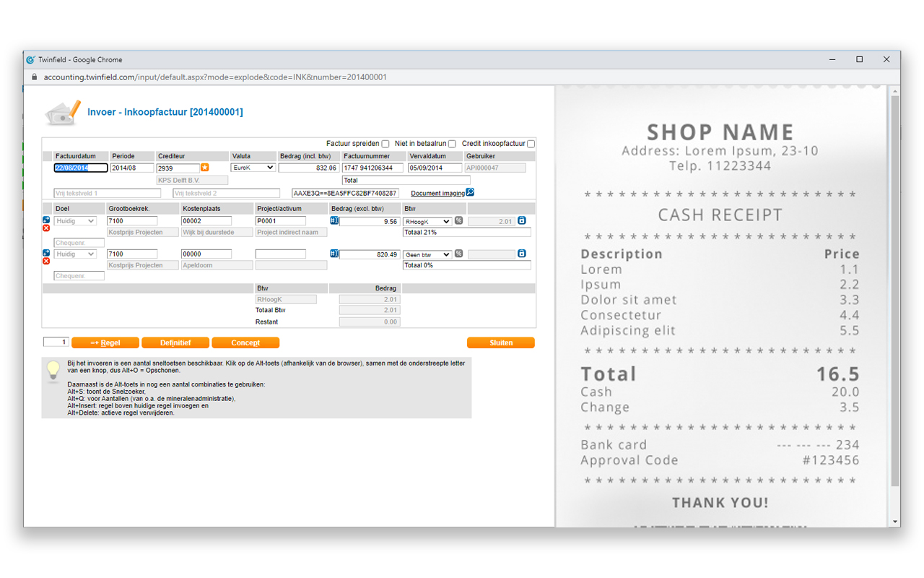The height and width of the screenshot is (578, 924).
Task: Click the empty Project/activum field on the 820.49 row
Action: pos(281,254)
